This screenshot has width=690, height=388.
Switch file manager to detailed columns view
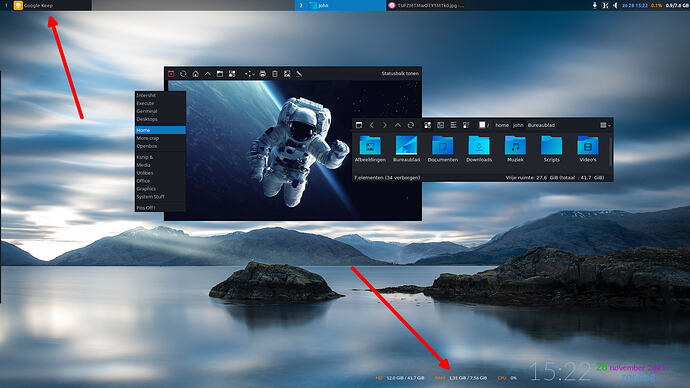[x=466, y=125]
